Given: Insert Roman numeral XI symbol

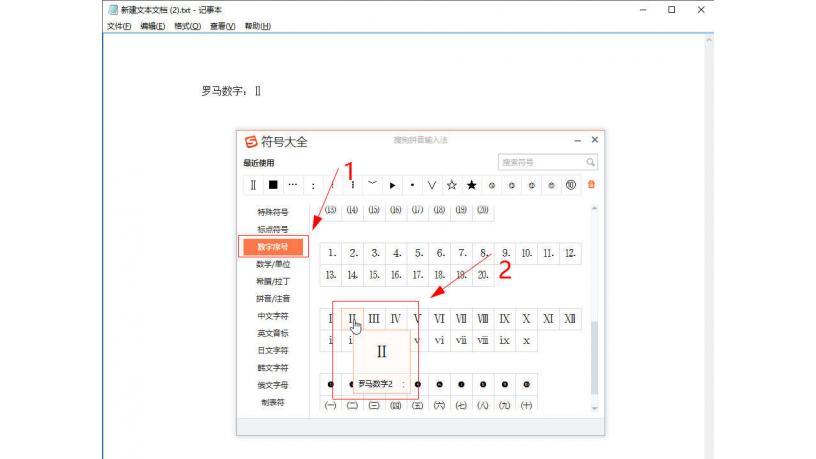Looking at the screenshot, I should pos(549,318).
